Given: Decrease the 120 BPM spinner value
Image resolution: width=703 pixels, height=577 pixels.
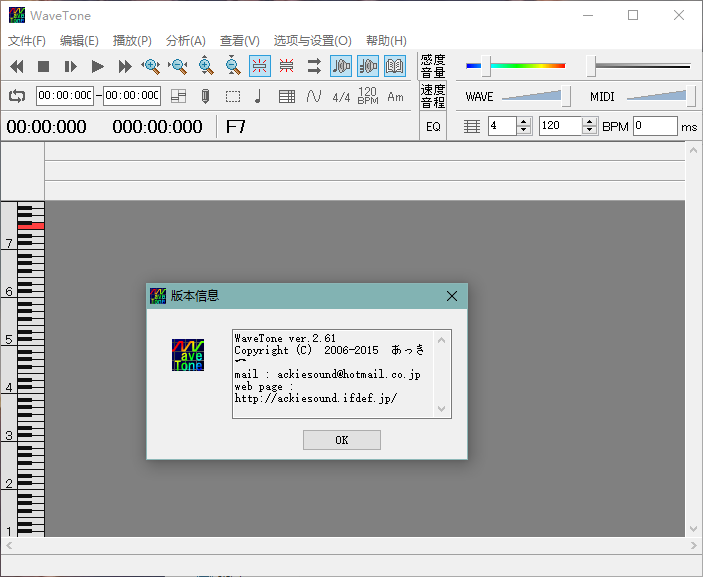Looking at the screenshot, I should [591, 130].
